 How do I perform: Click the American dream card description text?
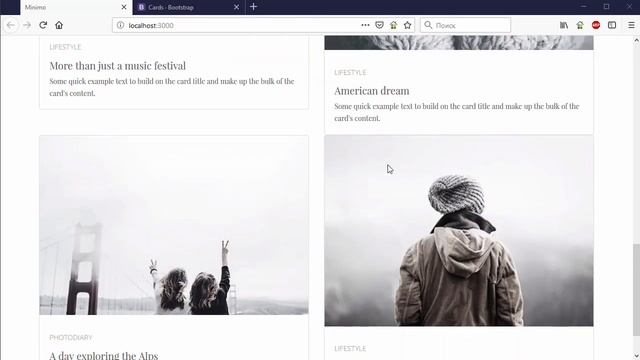pos(457,112)
